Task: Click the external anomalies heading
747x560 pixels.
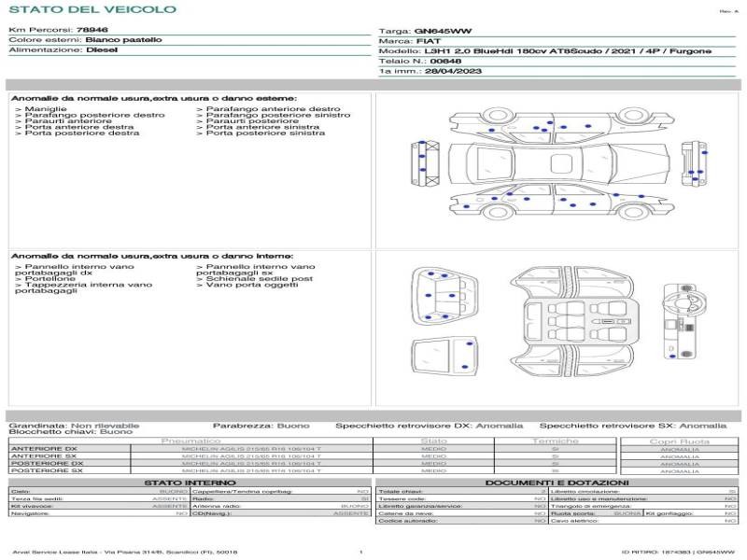Action: (153, 98)
